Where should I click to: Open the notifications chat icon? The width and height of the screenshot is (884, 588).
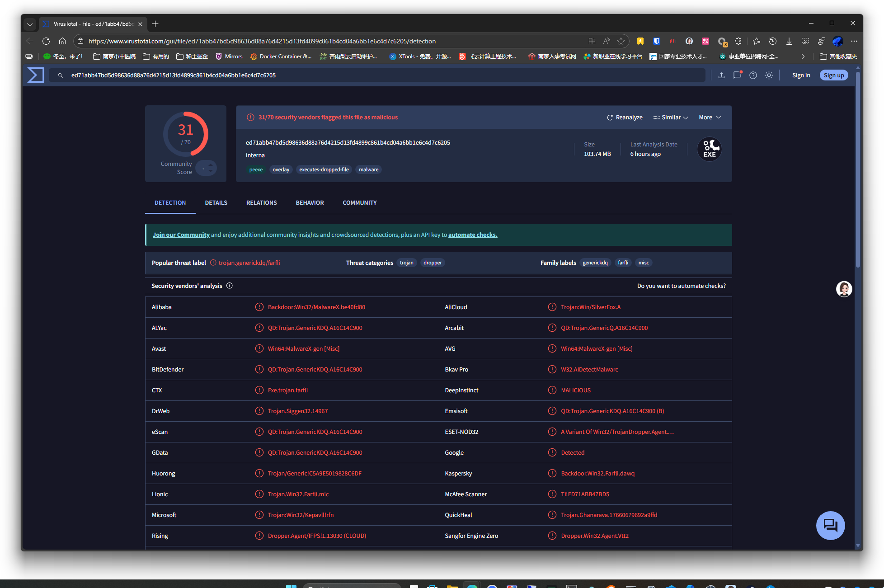point(737,75)
